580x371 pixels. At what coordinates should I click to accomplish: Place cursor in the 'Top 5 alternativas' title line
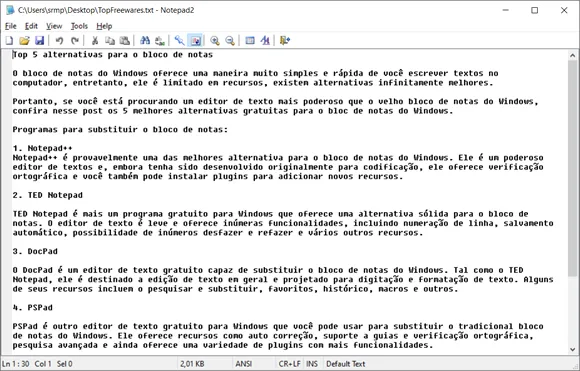[x=113, y=55]
